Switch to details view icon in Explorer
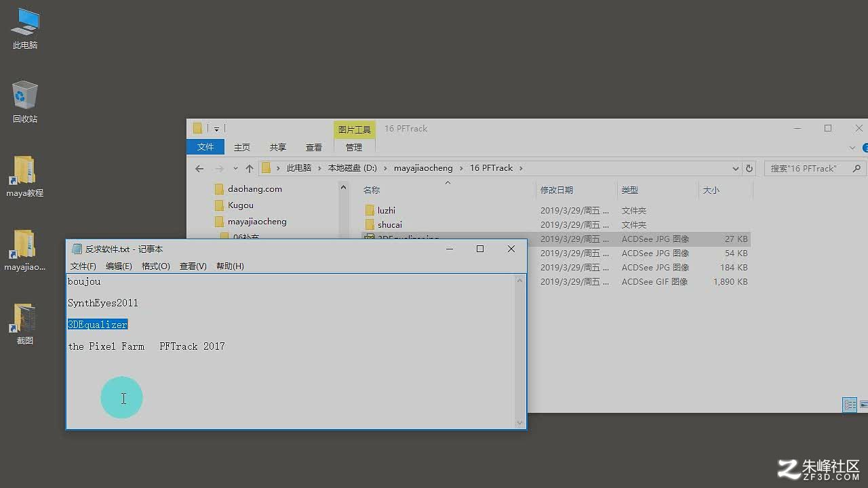The image size is (868, 488). click(849, 405)
